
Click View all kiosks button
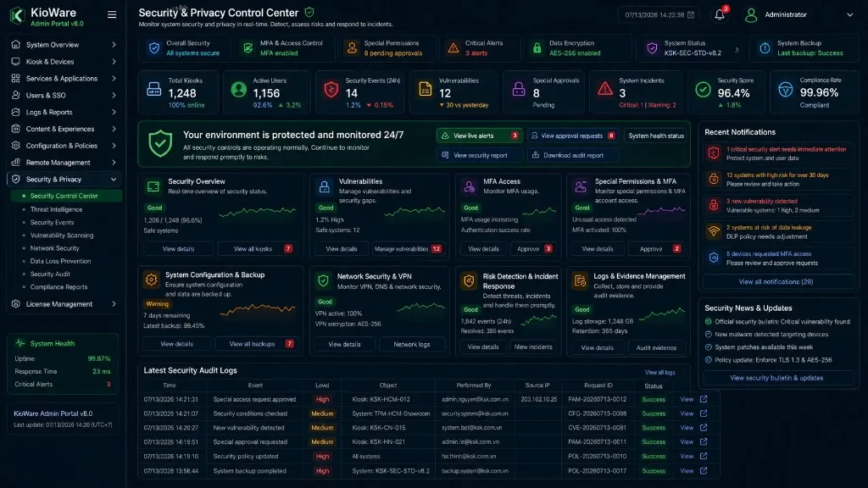[259, 249]
